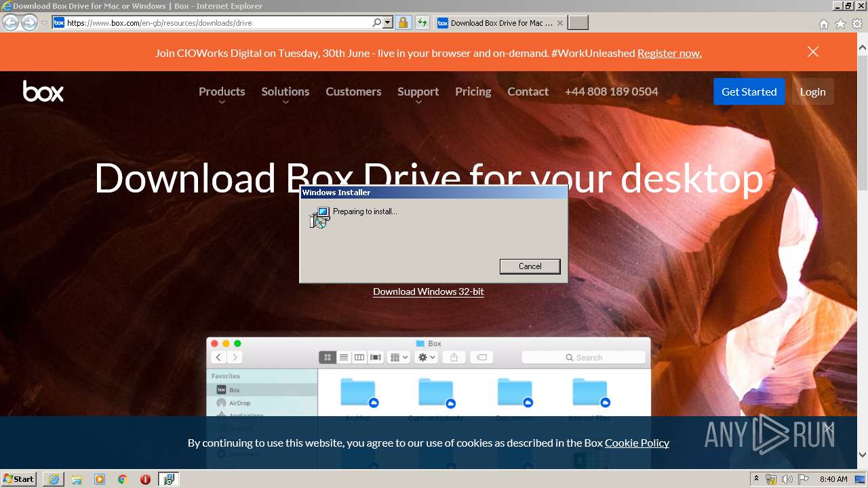Click the network tray icon
The image size is (868, 488).
click(771, 479)
